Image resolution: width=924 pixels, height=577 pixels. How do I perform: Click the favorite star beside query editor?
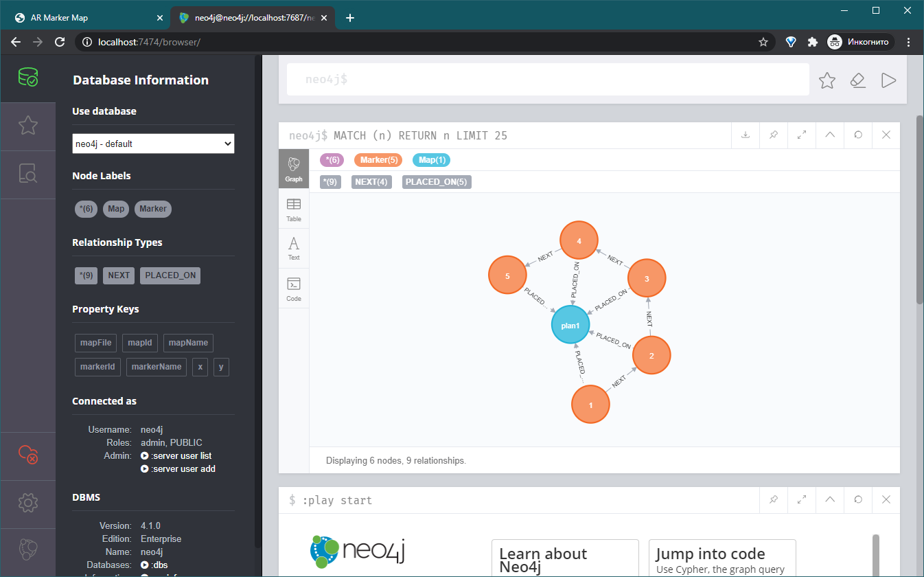827,80
